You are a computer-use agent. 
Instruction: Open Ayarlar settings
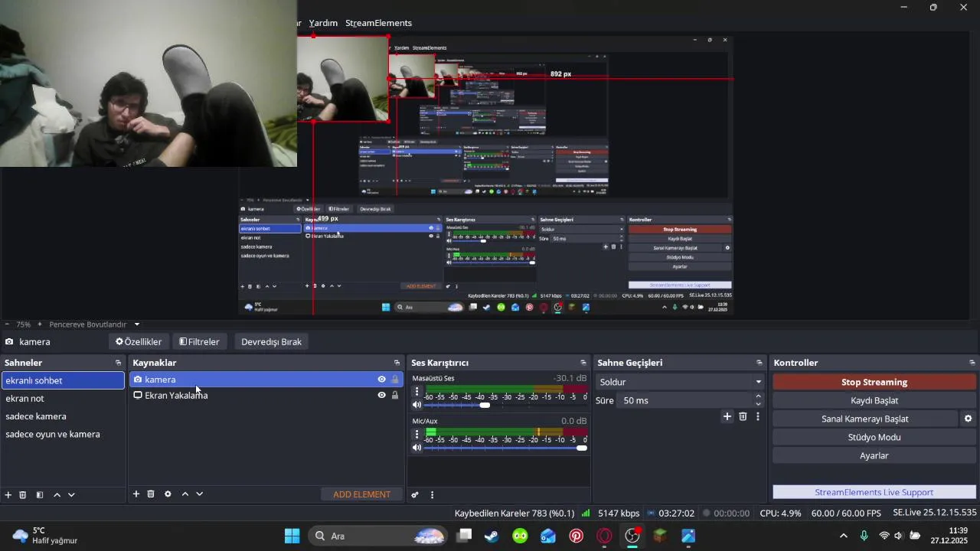[874, 455]
